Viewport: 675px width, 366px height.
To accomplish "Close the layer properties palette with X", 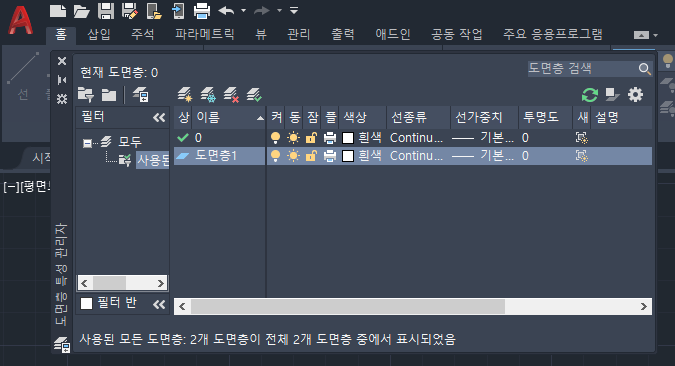I will 62,61.
